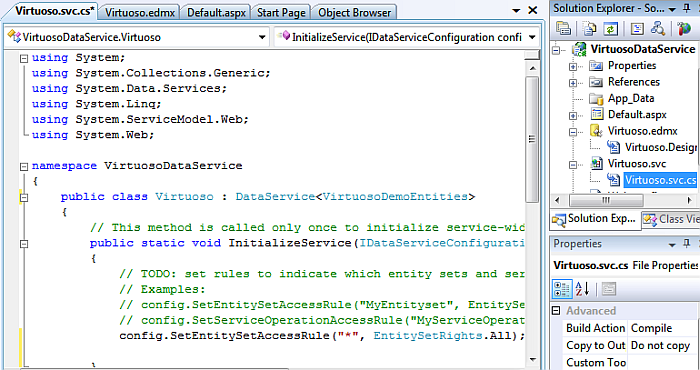Click the editor vertical scrollbar up arrow
Image resolution: width=700 pixels, height=370 pixels.
click(532, 68)
